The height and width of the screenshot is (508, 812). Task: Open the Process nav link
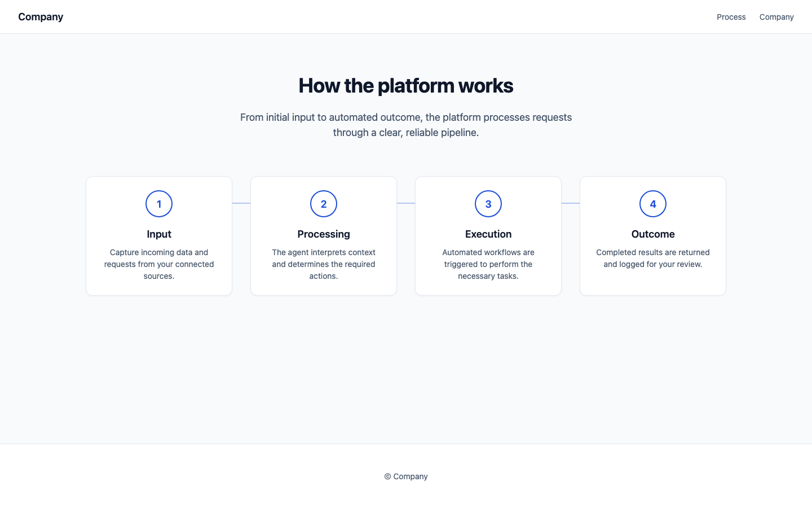[x=731, y=17]
